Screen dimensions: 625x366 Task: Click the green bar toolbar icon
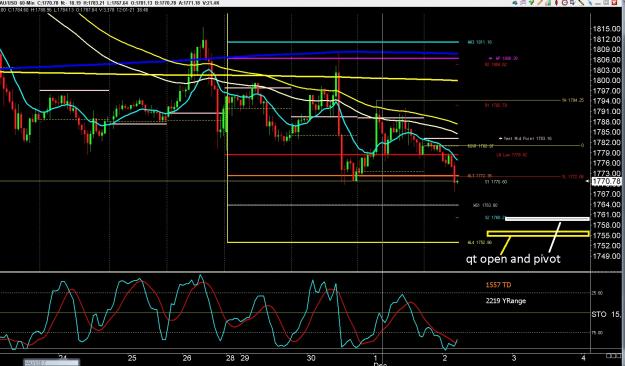click(548, 2)
